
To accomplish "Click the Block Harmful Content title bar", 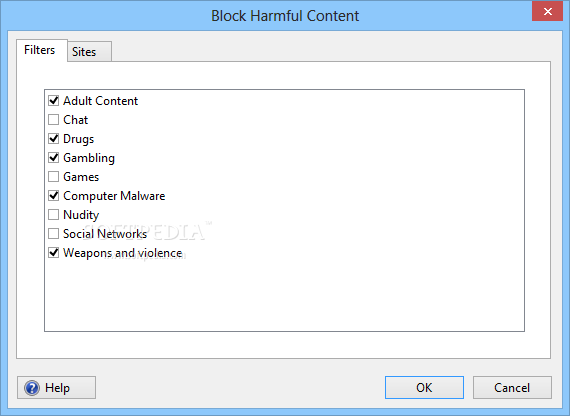I will [285, 16].
